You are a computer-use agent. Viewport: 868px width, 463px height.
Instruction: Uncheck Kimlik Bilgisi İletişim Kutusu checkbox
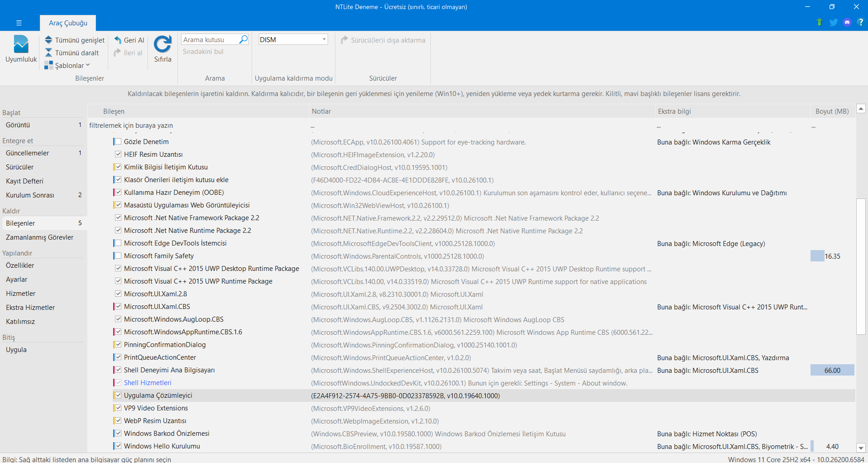click(x=118, y=167)
